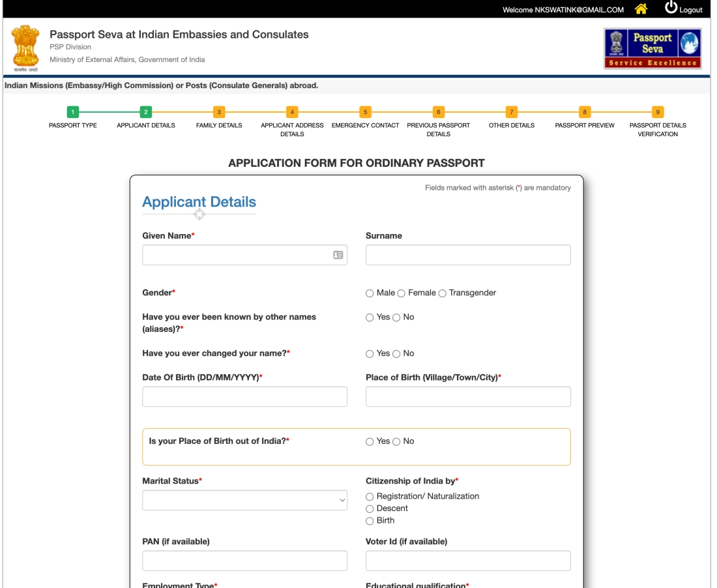Click the home icon in top bar

(x=641, y=8)
